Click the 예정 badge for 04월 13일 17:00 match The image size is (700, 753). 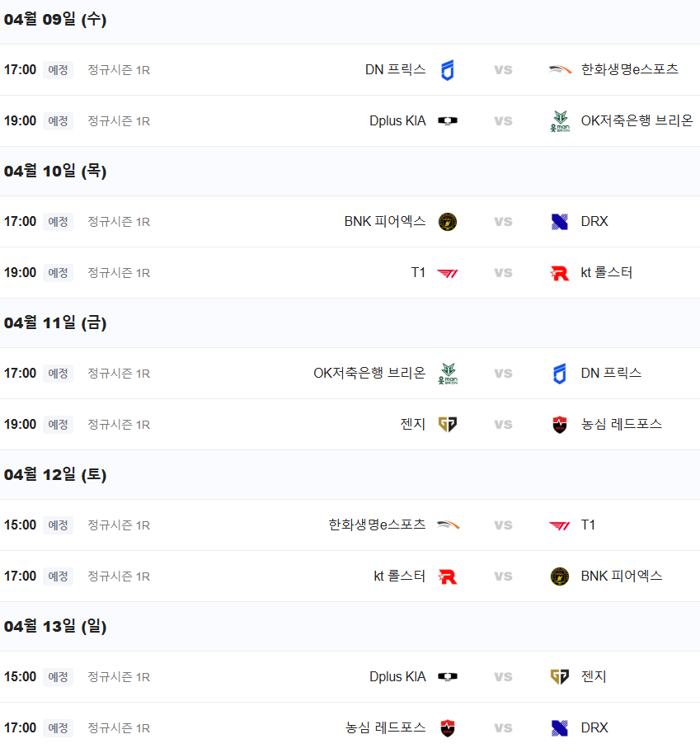(58, 728)
